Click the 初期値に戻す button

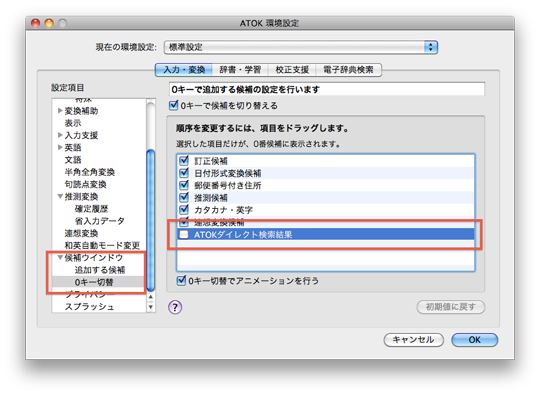click(450, 307)
